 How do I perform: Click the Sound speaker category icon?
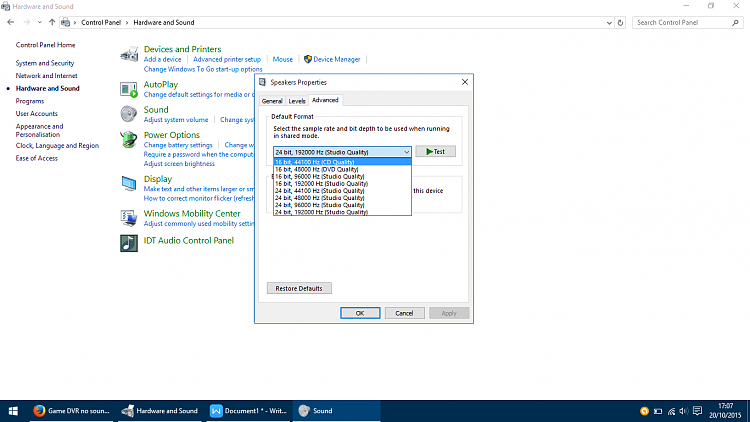(x=129, y=114)
